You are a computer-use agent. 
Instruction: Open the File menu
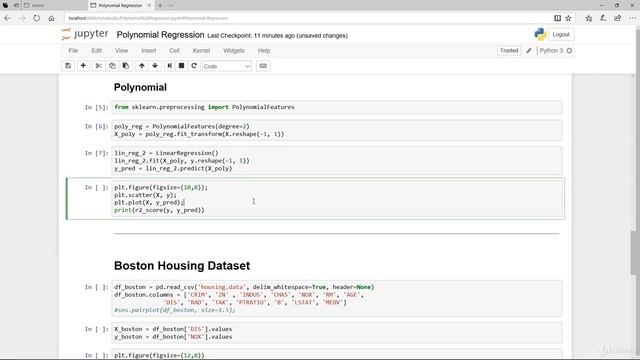[73, 51]
